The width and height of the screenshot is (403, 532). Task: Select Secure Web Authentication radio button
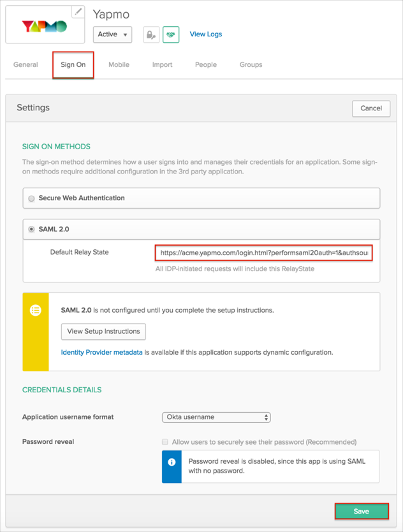click(x=31, y=198)
